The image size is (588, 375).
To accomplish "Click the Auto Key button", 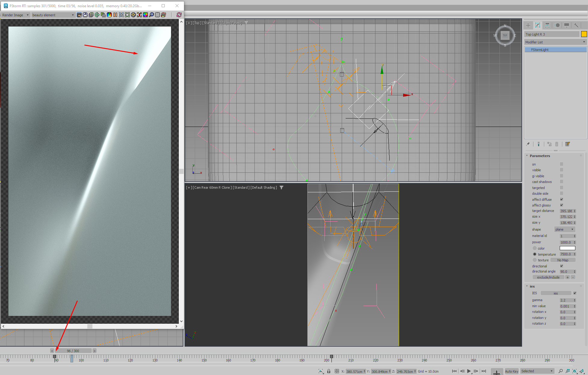I will pos(512,371).
